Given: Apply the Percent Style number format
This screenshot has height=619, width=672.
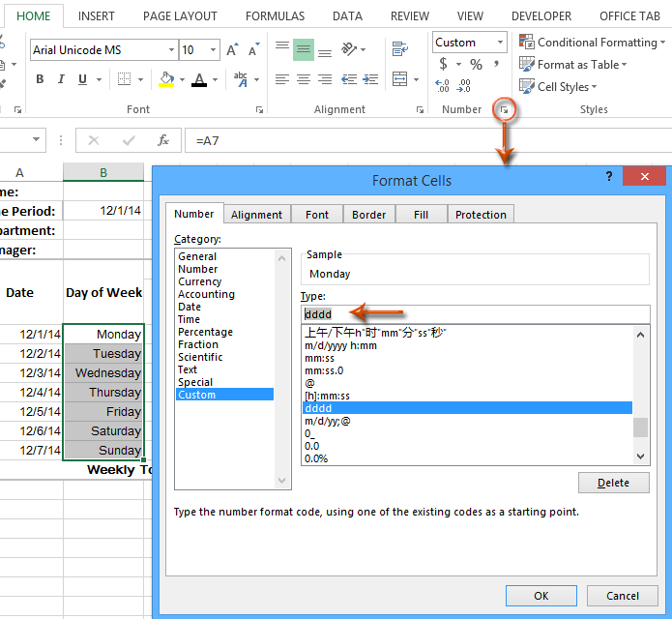Looking at the screenshot, I should pyautogui.click(x=476, y=64).
